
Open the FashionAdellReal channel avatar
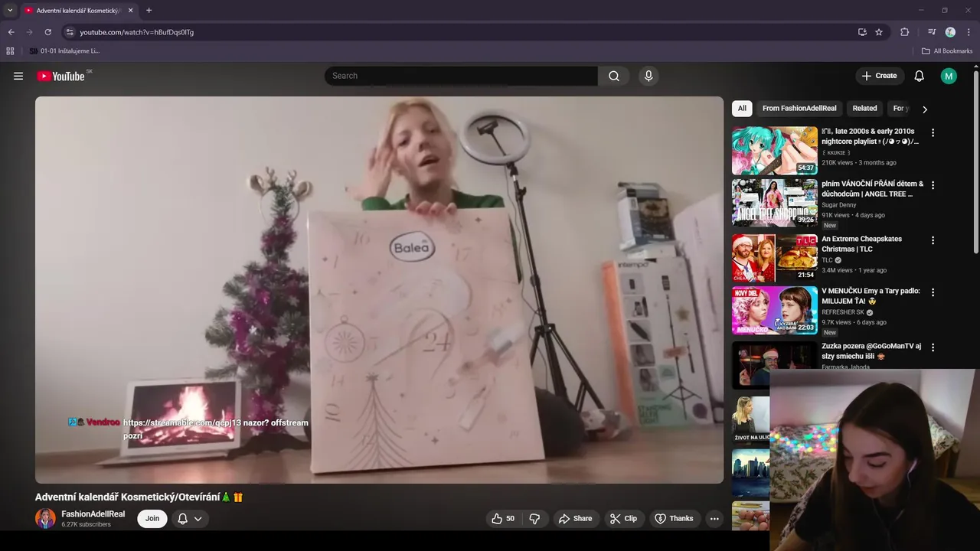[45, 519]
